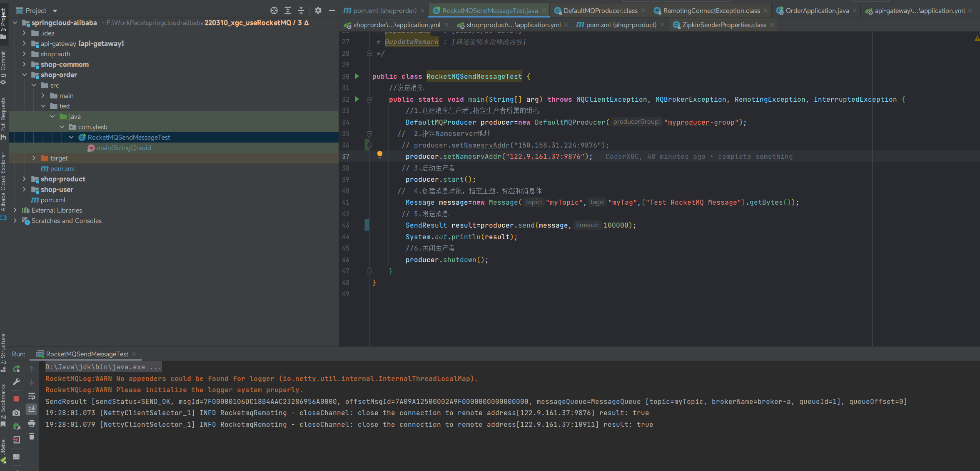Toggle Soft-Wrap in the console toolbar

(32, 396)
